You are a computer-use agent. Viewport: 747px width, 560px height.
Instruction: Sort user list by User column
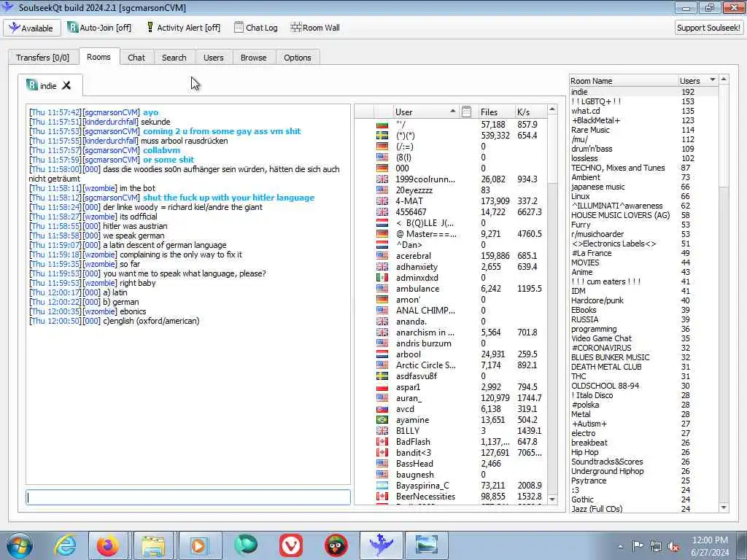click(425, 112)
